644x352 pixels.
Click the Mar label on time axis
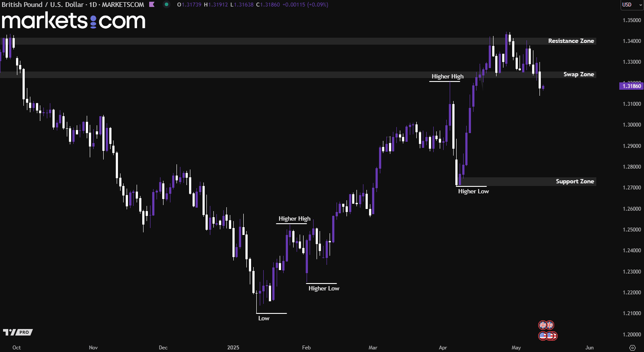(x=372, y=348)
